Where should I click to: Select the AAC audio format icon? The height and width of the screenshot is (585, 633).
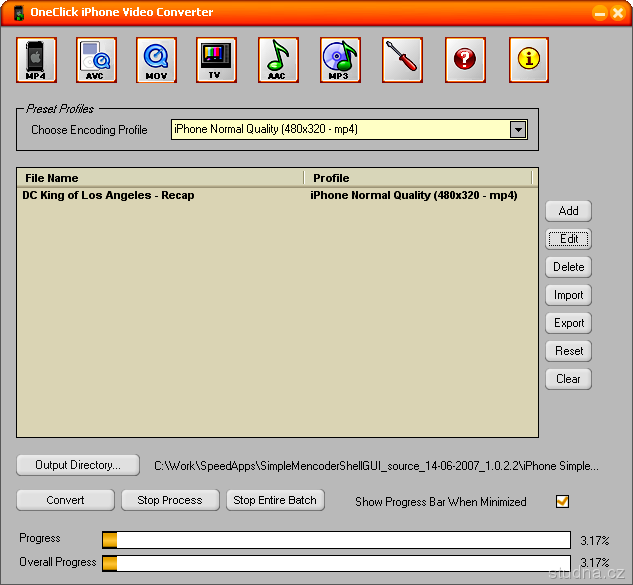click(x=279, y=60)
